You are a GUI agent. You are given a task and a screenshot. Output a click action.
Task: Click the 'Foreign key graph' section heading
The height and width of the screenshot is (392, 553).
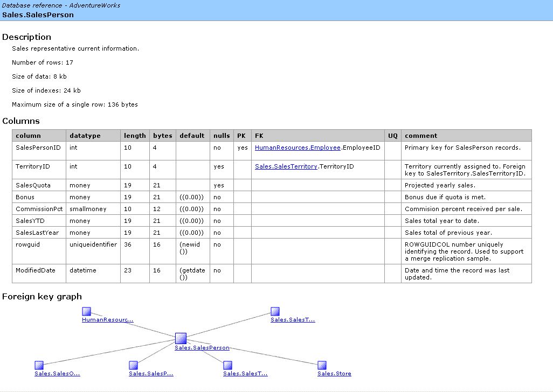tap(42, 297)
